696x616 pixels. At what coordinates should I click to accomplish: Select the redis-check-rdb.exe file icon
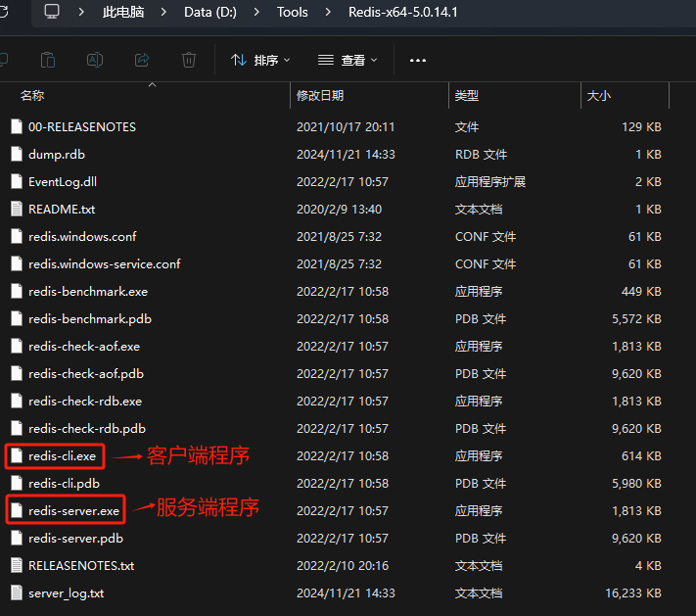tap(17, 402)
